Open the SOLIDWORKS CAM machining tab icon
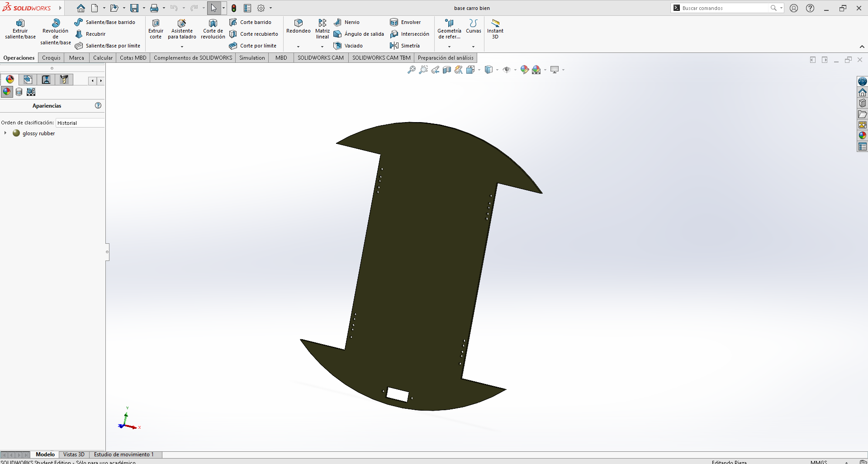The height and width of the screenshot is (464, 868). (x=46, y=80)
